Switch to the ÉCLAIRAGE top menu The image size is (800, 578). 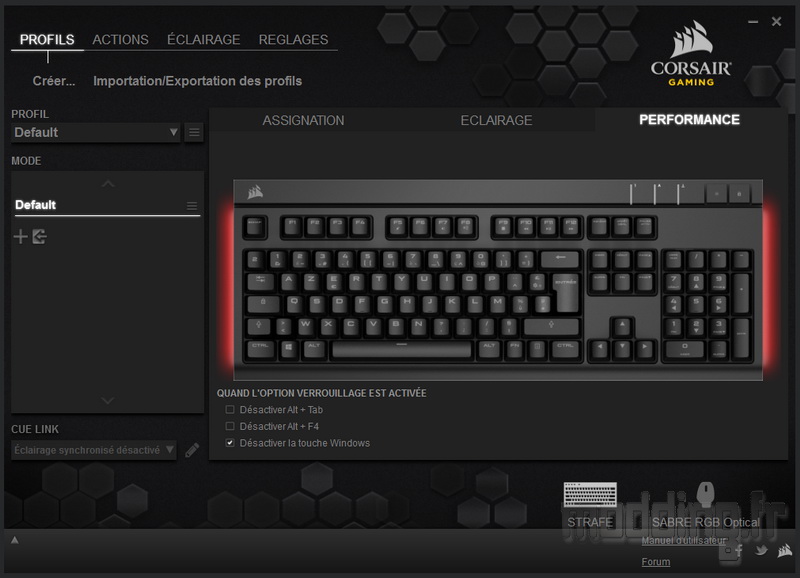204,39
